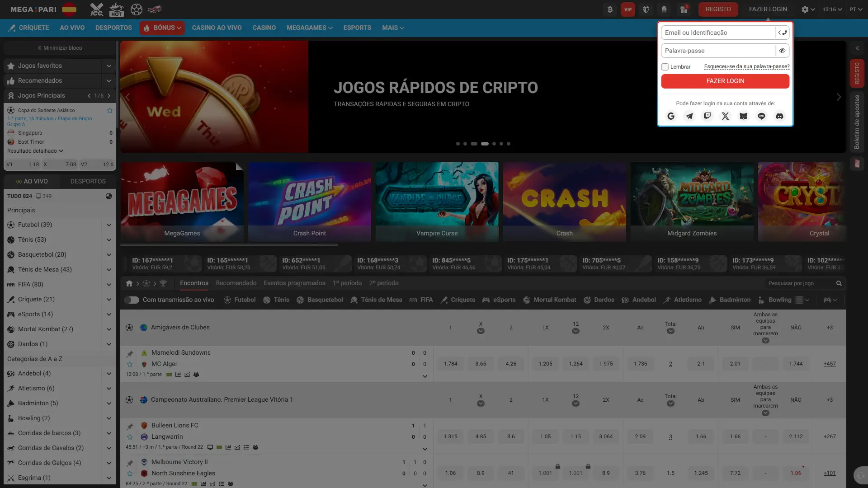Click the 1.784 odds for Mamelodi Sundowns
The height and width of the screenshot is (488, 868).
(x=450, y=364)
